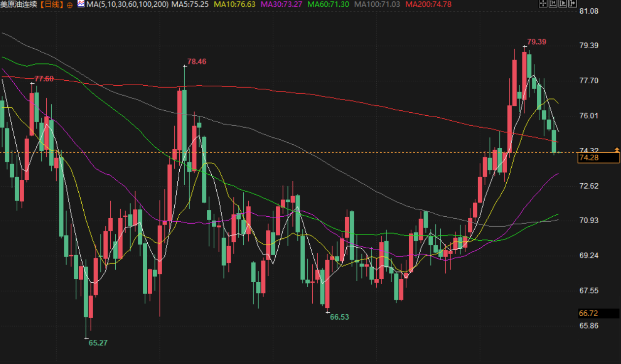The image size is (621, 364).
Task: Click the chart replay play icon
Action: point(563,4)
